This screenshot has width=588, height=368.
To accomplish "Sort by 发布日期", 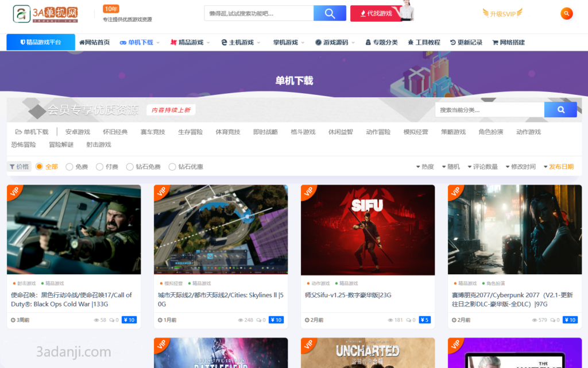I will pyautogui.click(x=559, y=167).
